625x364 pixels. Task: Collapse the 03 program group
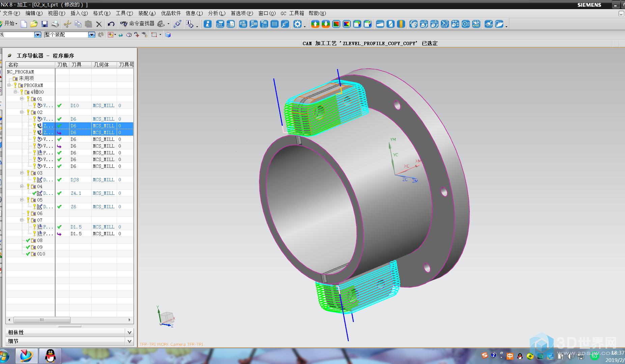click(22, 173)
